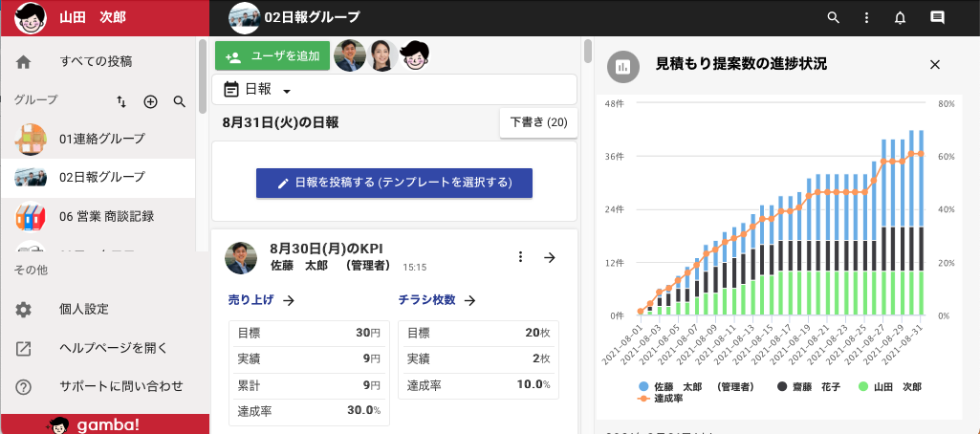Screen dimensions: 980x434
Task: Click 日報を投稿する (テンプレートを選択する) button
Action: click(x=394, y=183)
